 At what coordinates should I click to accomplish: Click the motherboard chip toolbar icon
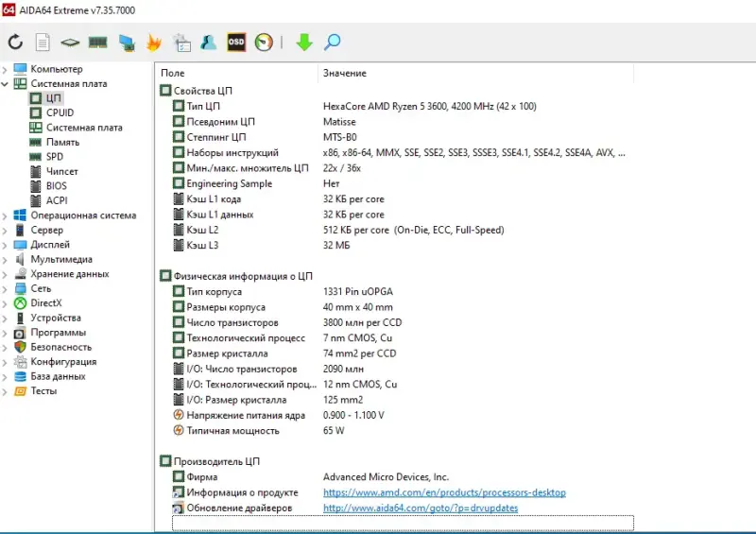tap(70, 43)
